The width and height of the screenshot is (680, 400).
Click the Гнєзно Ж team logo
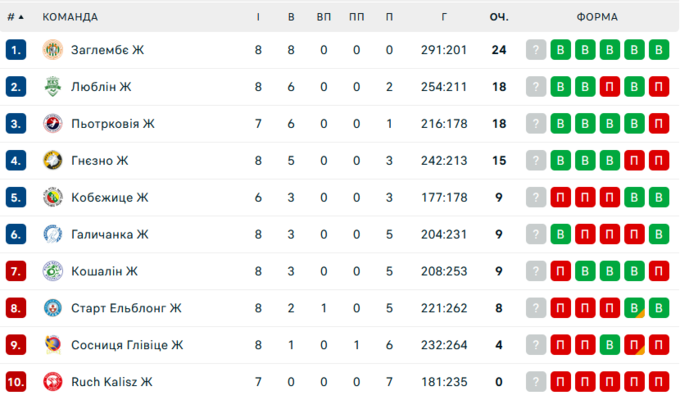[53, 160]
